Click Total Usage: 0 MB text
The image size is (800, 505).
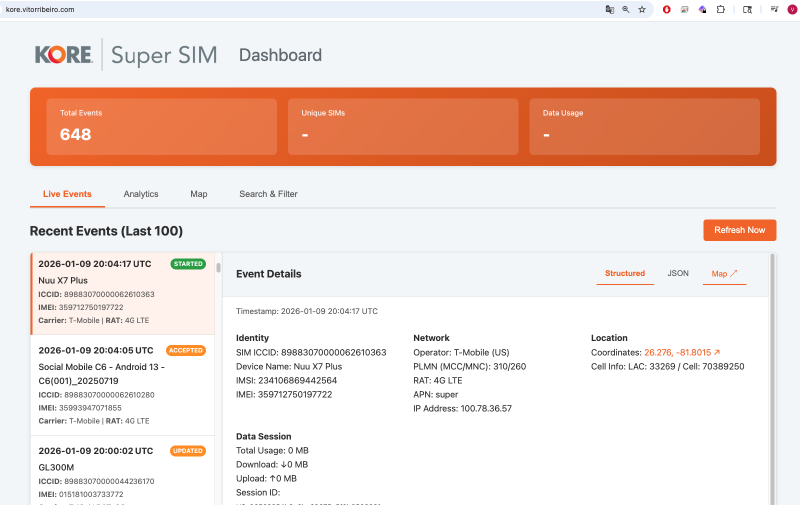point(272,450)
